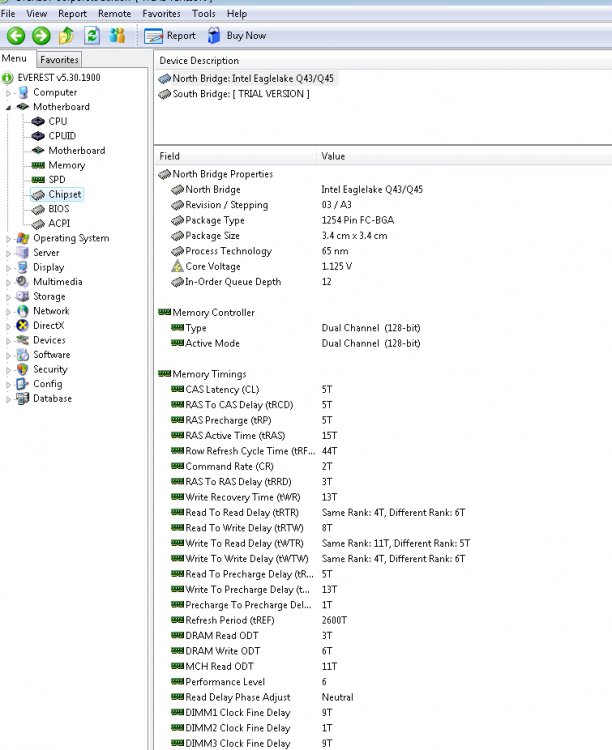Select the Motherboard child item icon
The image size is (612, 750).
tap(38, 150)
